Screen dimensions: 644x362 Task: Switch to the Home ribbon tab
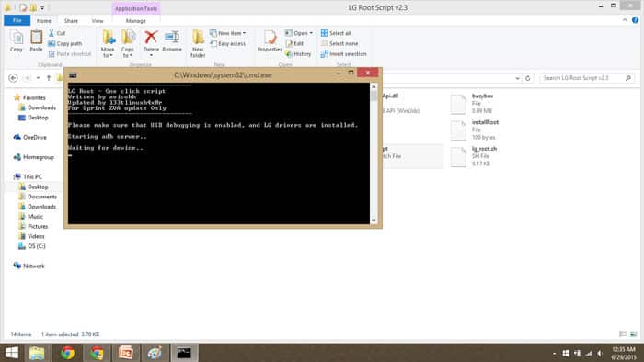point(44,21)
